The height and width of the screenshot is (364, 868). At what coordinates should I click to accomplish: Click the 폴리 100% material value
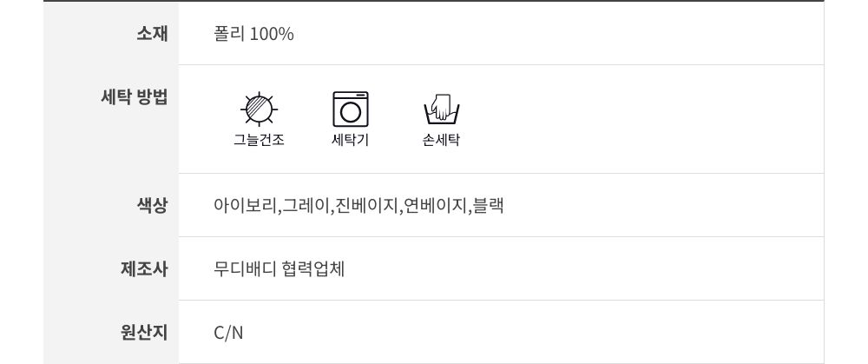coord(253,34)
